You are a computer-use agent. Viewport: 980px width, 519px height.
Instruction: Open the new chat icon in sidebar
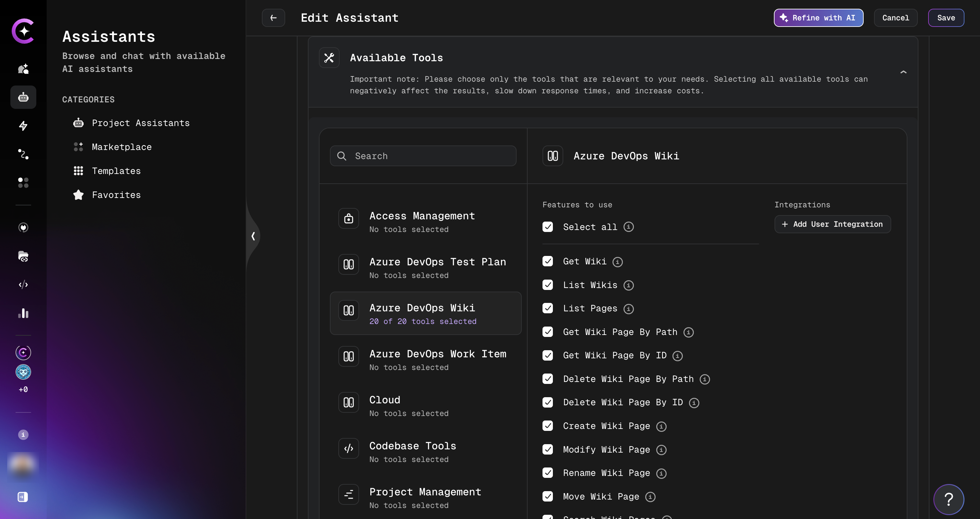[x=23, y=69]
